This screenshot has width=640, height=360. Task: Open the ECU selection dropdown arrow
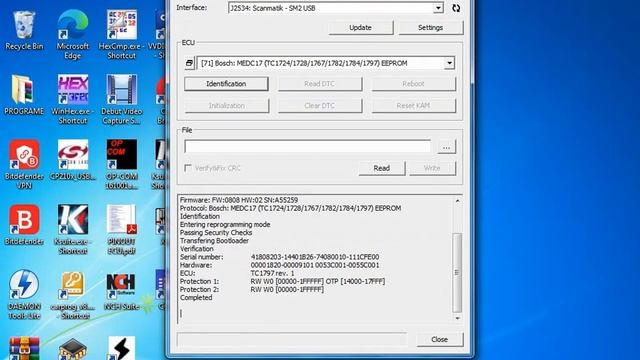(449, 63)
